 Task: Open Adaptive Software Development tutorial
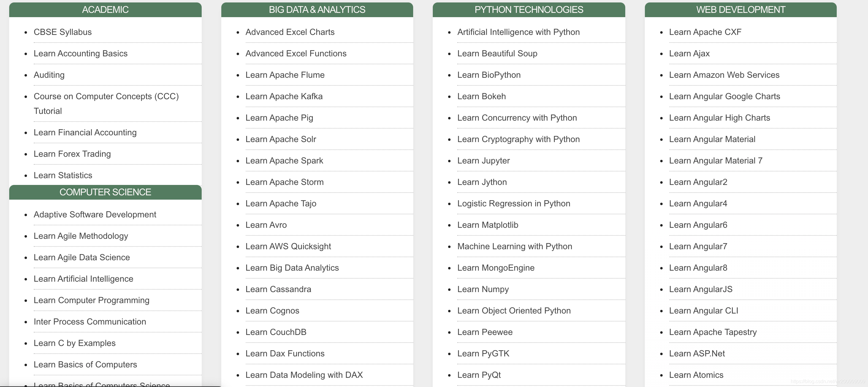pos(95,214)
